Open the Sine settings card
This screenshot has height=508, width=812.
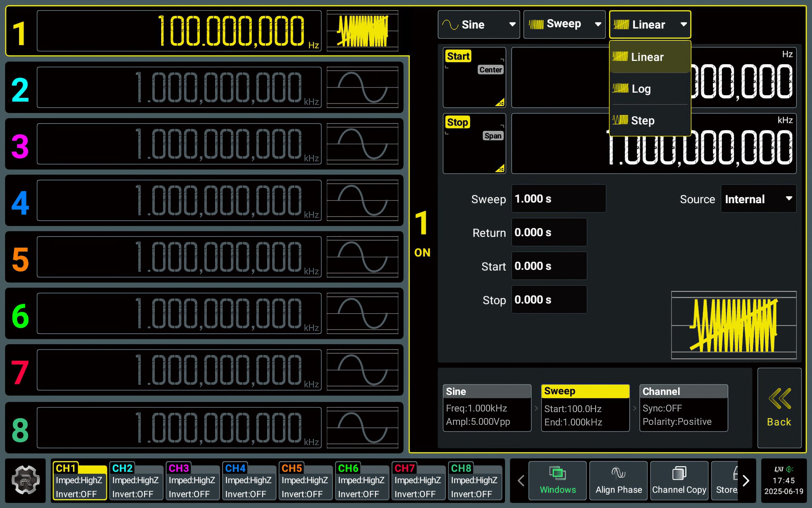click(x=487, y=408)
